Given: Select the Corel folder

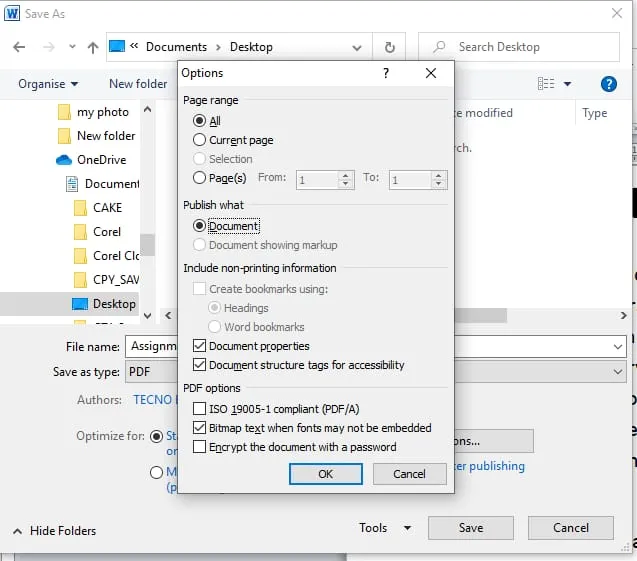Looking at the screenshot, I should click(98, 232).
